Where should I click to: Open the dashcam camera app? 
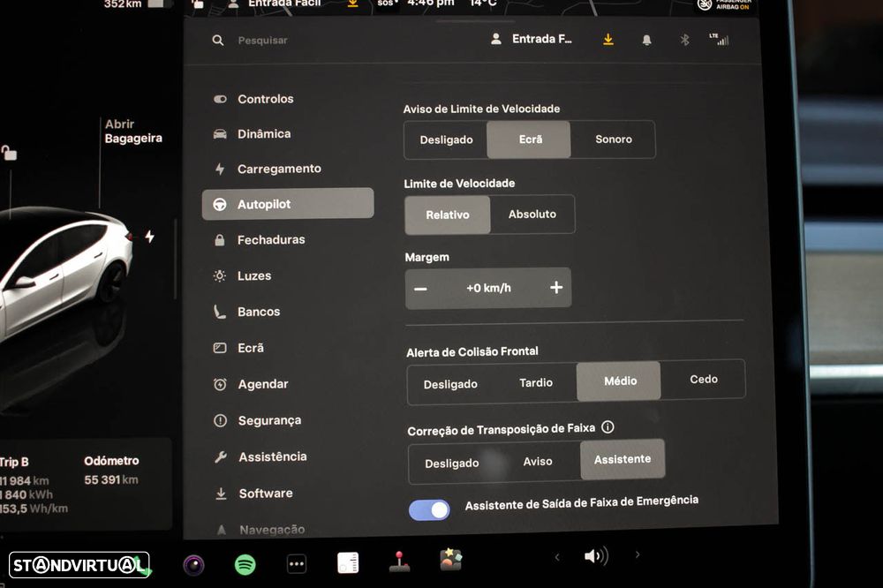[193, 565]
